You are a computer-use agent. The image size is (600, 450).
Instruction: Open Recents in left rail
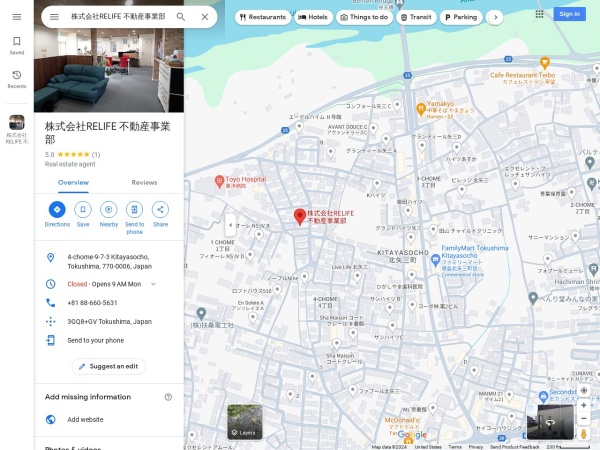click(x=17, y=79)
